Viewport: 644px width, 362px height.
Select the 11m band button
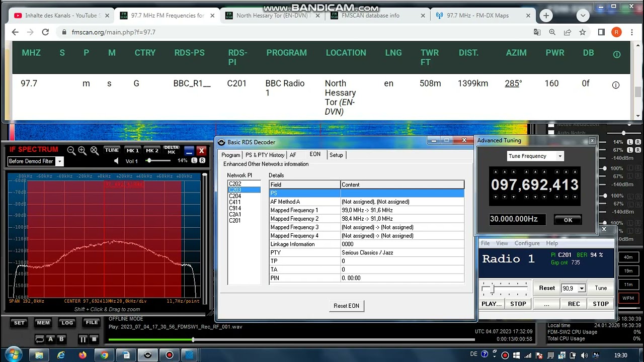coord(628,285)
